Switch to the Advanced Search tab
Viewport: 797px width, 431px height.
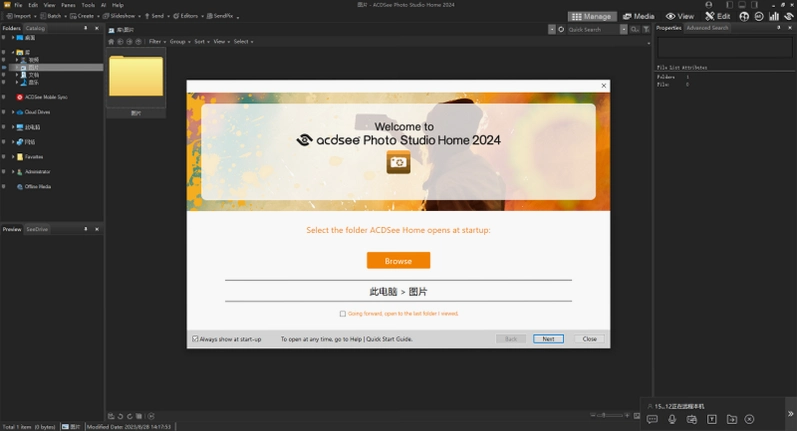pyautogui.click(x=707, y=28)
